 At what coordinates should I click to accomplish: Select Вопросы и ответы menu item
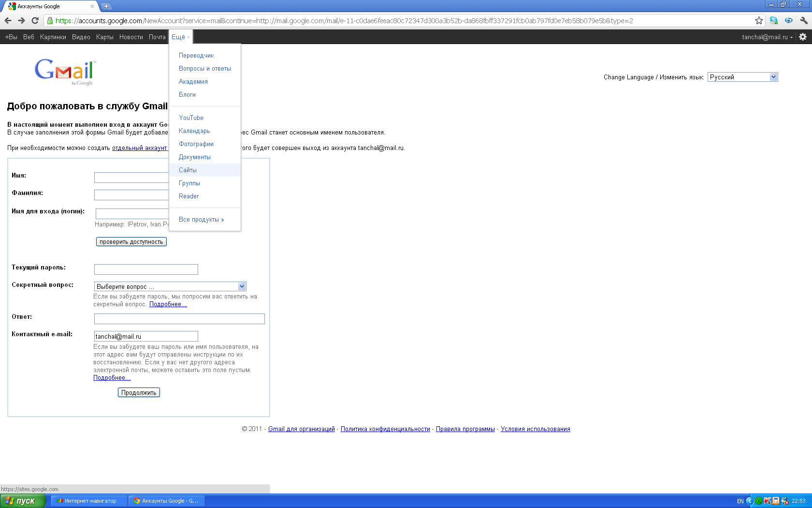(x=205, y=69)
